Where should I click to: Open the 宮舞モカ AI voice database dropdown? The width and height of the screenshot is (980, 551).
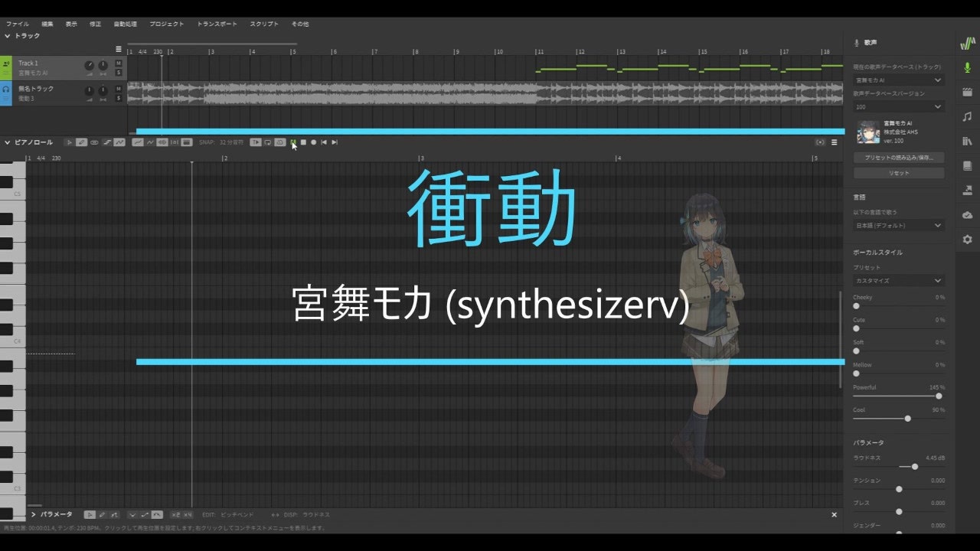coord(900,80)
